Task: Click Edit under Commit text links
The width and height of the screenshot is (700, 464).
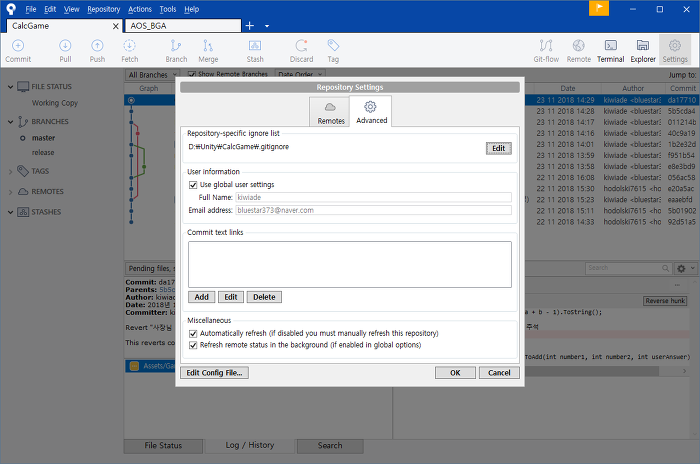Action: point(231,297)
